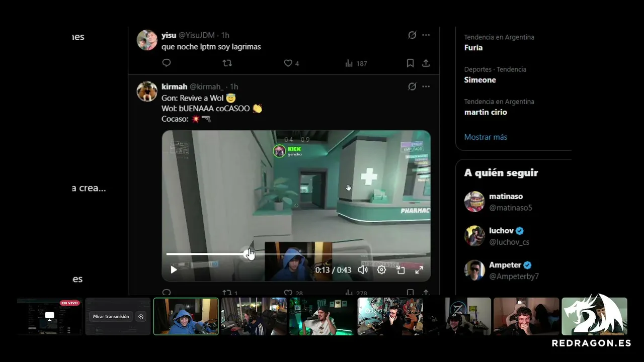Click the @luchov_cs handle
The image size is (644, 362).
tap(509, 242)
